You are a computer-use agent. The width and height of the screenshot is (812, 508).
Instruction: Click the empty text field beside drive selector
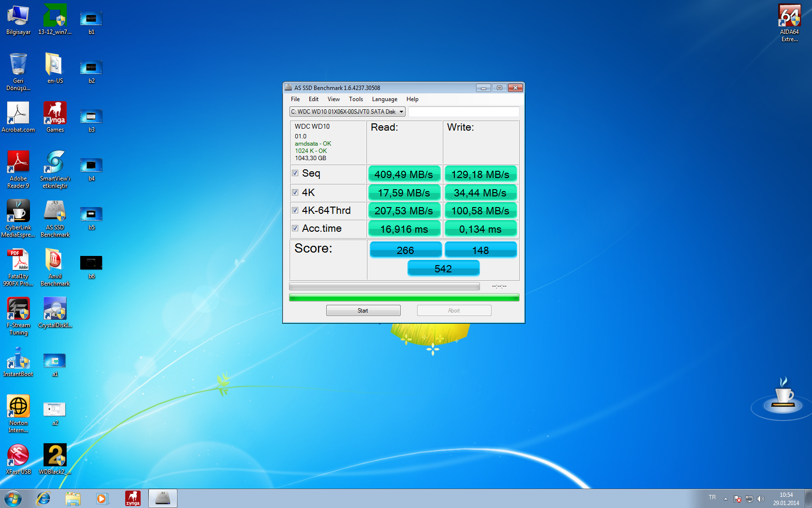464,112
